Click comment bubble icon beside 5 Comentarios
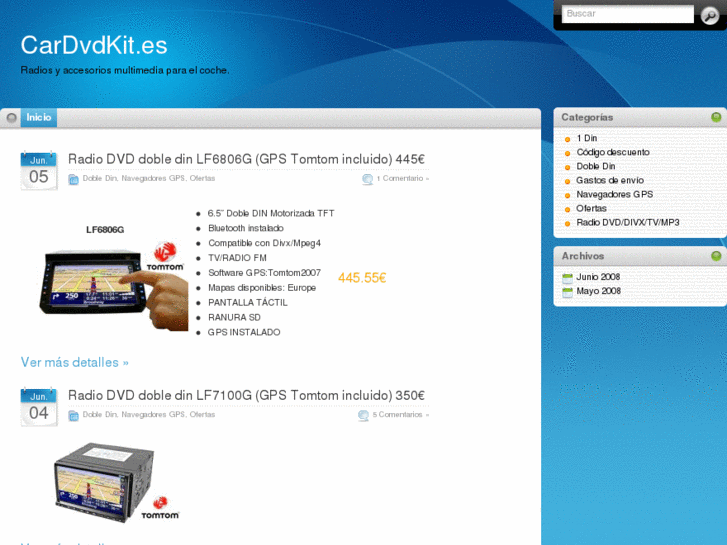This screenshot has width=727, height=545. tap(364, 416)
